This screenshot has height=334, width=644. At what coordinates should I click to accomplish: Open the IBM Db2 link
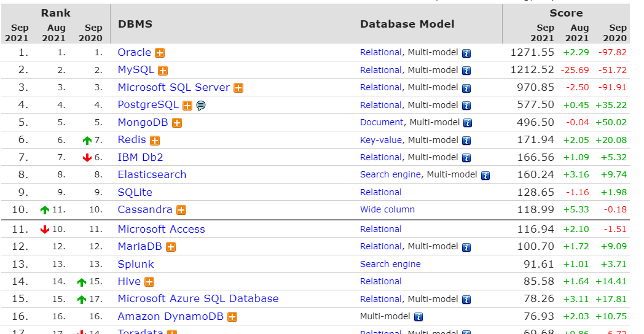tap(141, 157)
